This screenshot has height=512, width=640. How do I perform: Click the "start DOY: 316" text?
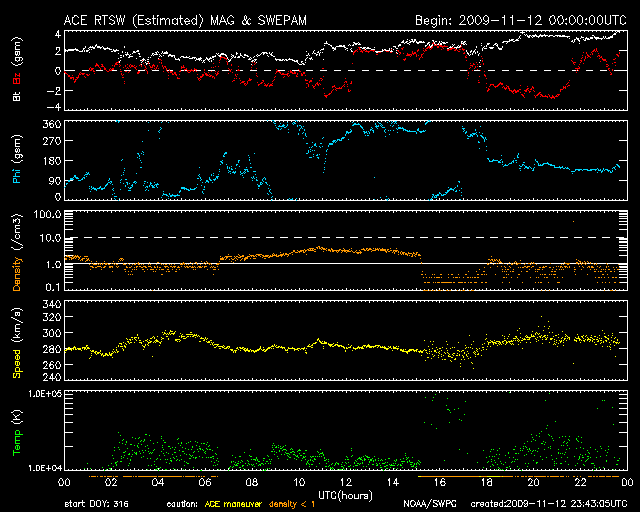click(96, 504)
